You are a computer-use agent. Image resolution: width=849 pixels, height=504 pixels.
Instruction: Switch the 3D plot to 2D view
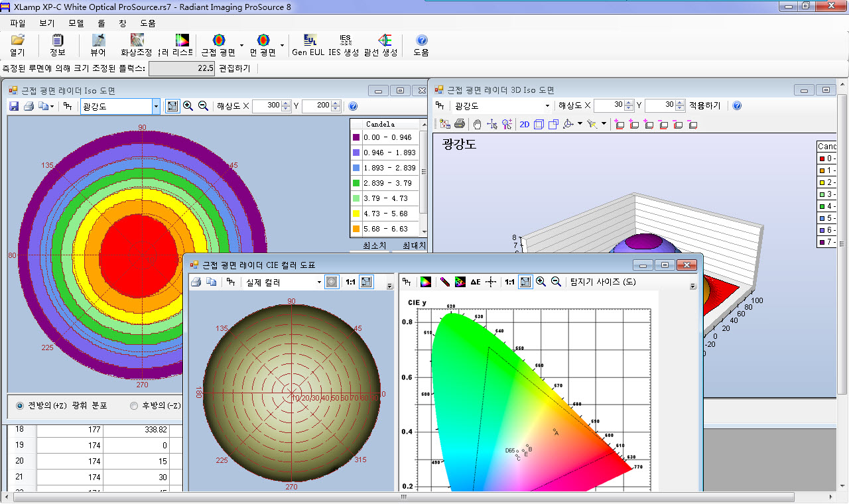(x=525, y=124)
